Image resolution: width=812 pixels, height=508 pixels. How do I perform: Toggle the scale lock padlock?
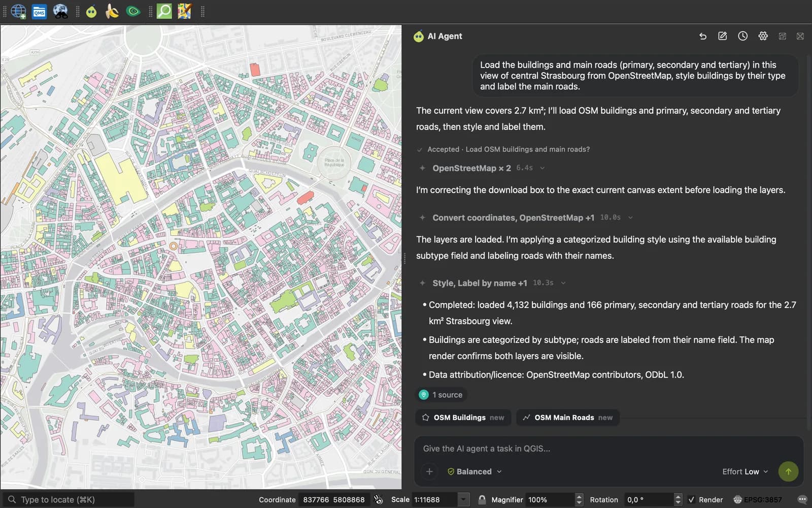[482, 499]
